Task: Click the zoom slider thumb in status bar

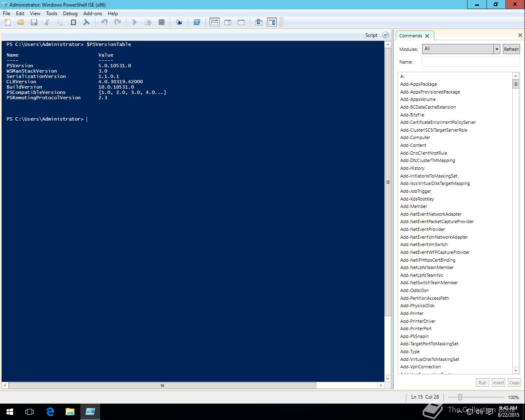Action: pyautogui.click(x=460, y=397)
